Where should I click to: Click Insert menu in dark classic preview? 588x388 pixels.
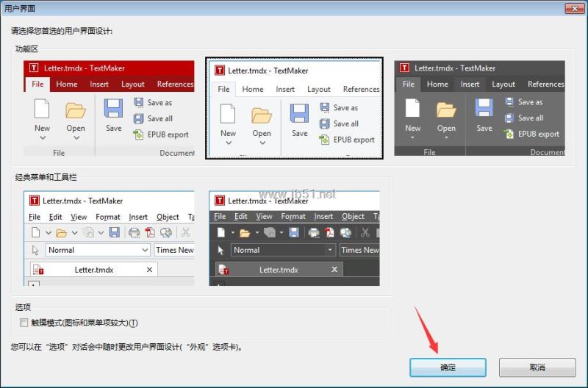click(323, 217)
